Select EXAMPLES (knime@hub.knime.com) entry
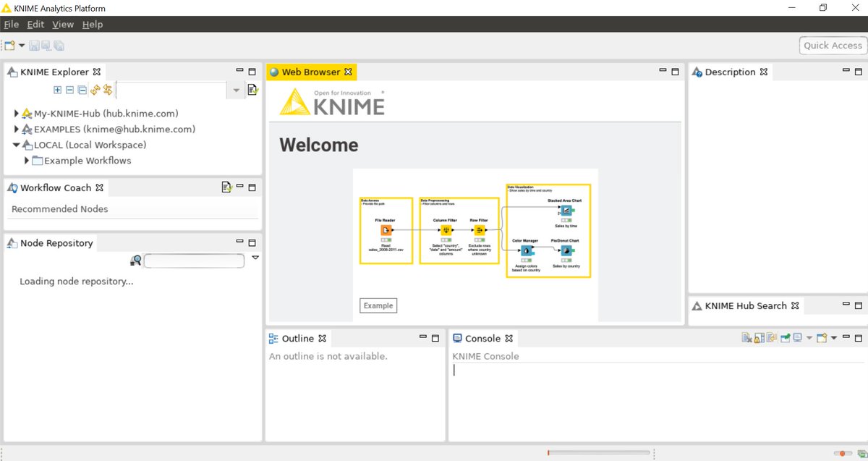This screenshot has height=461, width=868. click(114, 130)
